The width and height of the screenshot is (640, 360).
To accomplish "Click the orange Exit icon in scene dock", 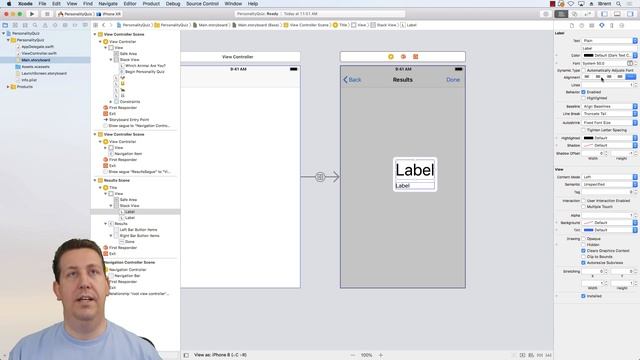I will tap(416, 57).
